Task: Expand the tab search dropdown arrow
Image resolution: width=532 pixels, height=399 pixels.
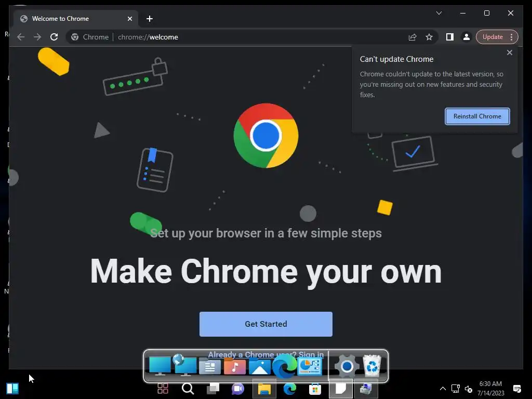Action: coord(439,13)
